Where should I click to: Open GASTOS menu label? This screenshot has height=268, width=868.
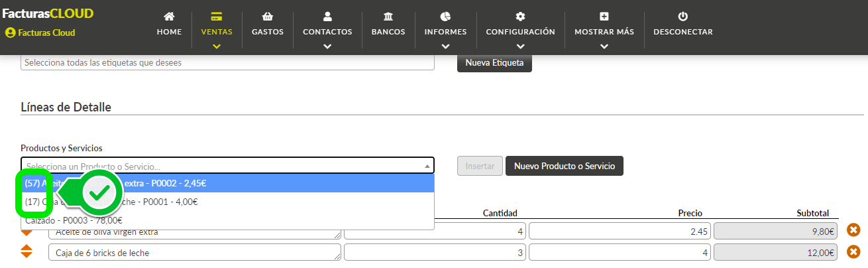pos(267,32)
